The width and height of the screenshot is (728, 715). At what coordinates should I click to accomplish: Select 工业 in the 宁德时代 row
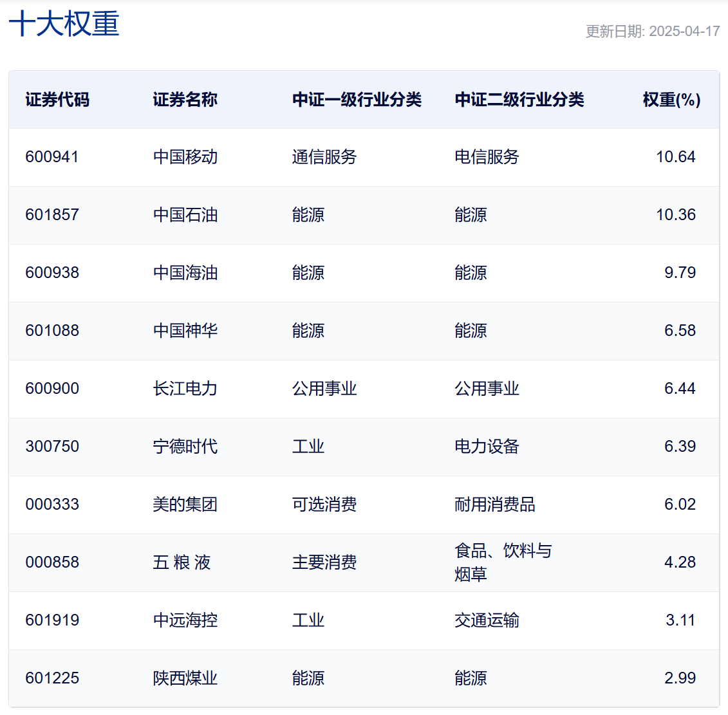308,447
